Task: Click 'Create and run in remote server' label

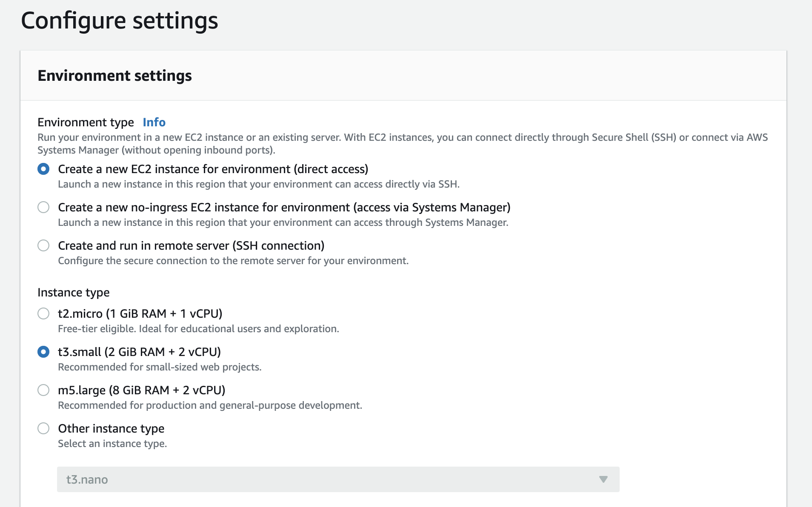Action: click(191, 245)
